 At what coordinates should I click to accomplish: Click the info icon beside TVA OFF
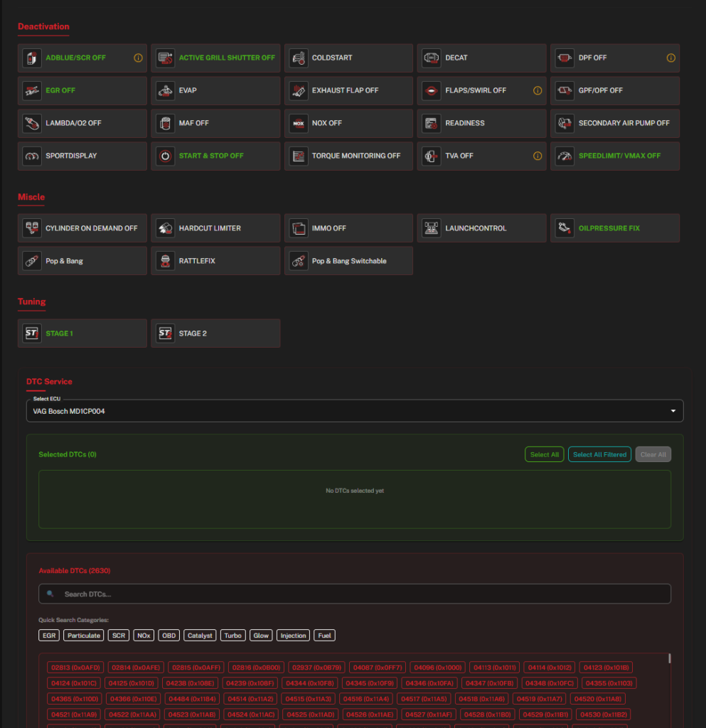pyautogui.click(x=537, y=156)
